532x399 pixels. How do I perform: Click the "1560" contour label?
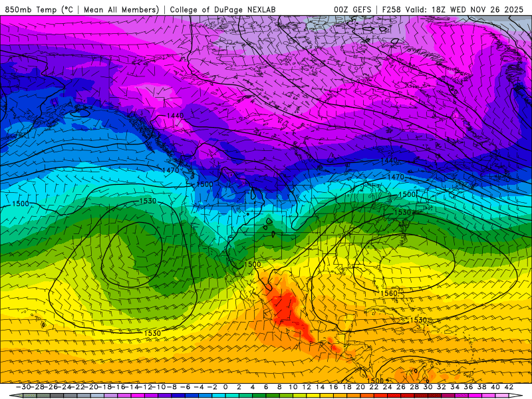click(389, 293)
